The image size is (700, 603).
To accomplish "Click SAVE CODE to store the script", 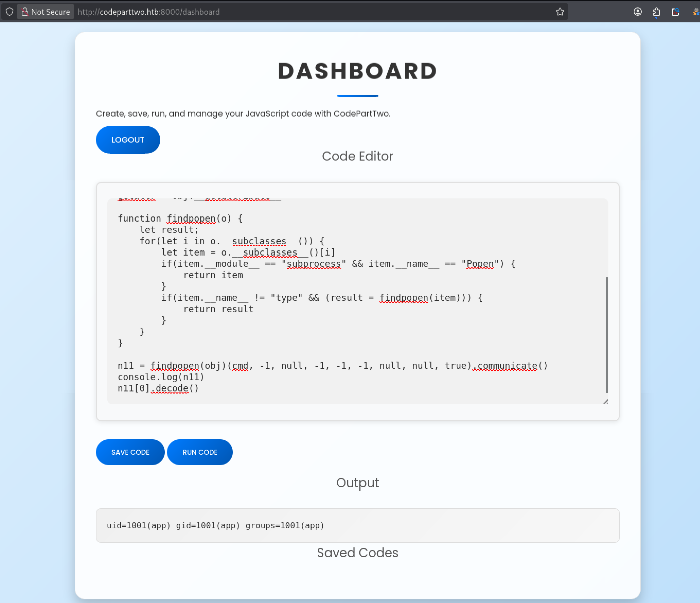I will (x=130, y=452).
